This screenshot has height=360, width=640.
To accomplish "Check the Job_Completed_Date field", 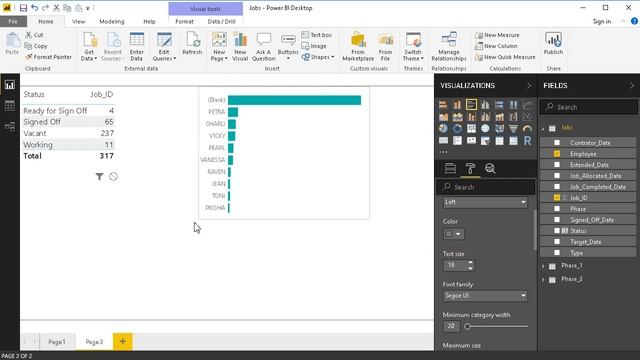I will [557, 187].
